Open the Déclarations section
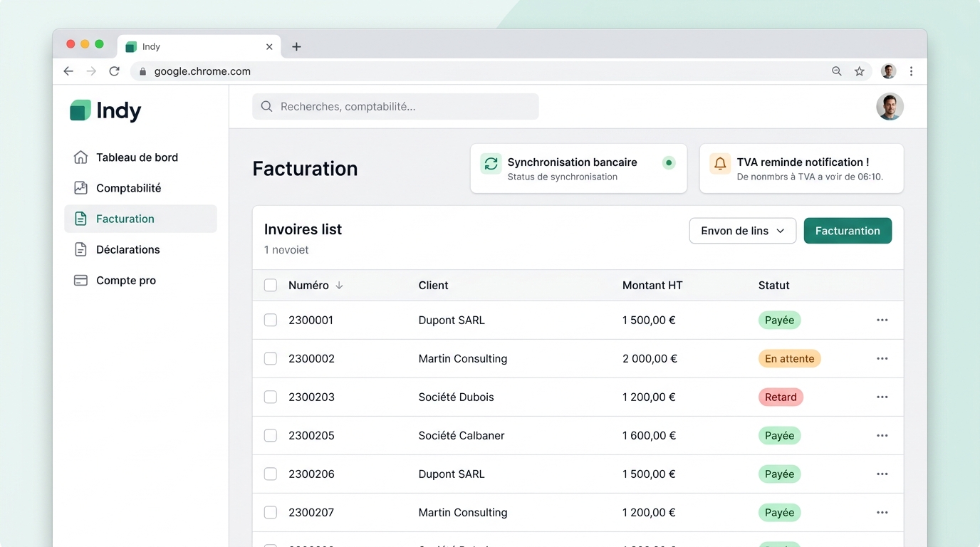This screenshot has width=980, height=547. [140, 249]
